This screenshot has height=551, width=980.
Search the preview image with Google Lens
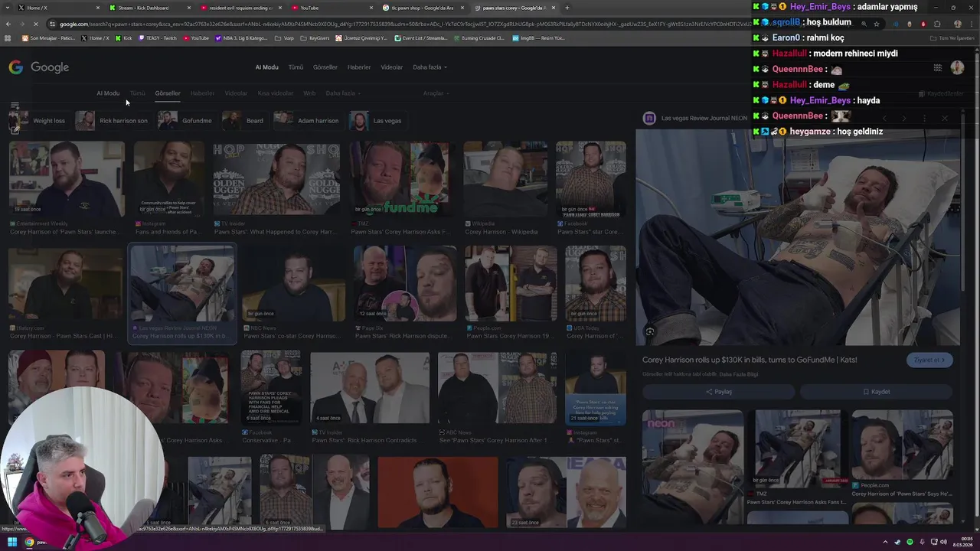click(649, 331)
